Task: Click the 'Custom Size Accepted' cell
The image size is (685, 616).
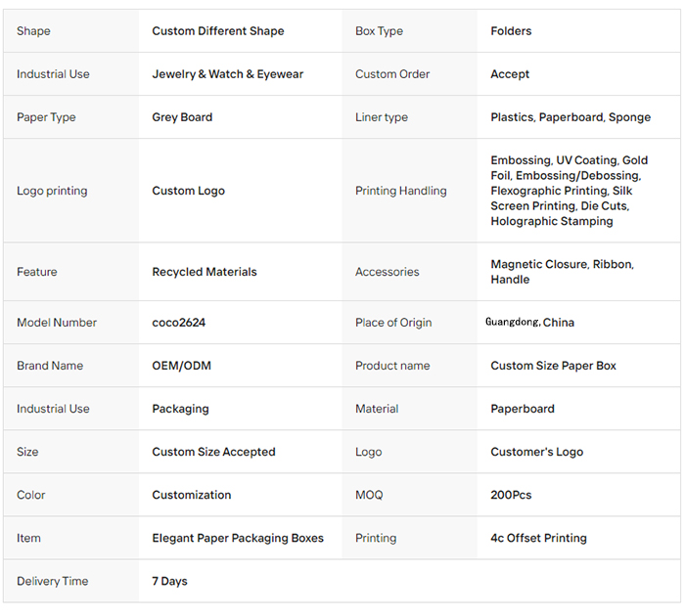Action: pyautogui.click(x=213, y=452)
